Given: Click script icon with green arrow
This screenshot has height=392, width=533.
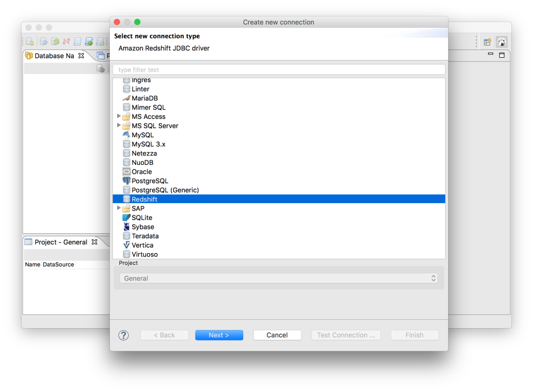Looking at the screenshot, I should pos(89,42).
